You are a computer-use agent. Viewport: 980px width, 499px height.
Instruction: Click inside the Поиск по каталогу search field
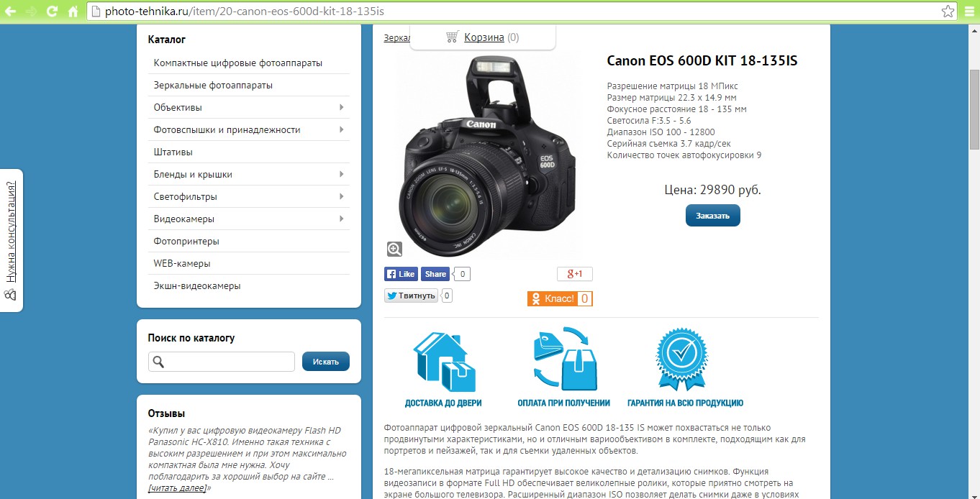pyautogui.click(x=230, y=360)
